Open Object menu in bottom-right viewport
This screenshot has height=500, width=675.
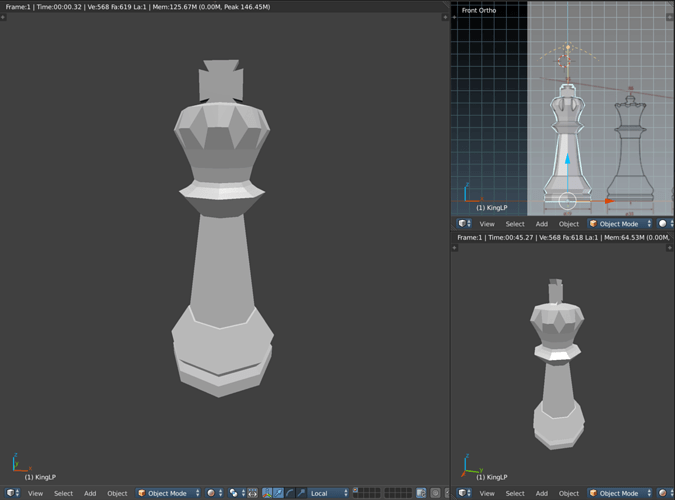(569, 493)
